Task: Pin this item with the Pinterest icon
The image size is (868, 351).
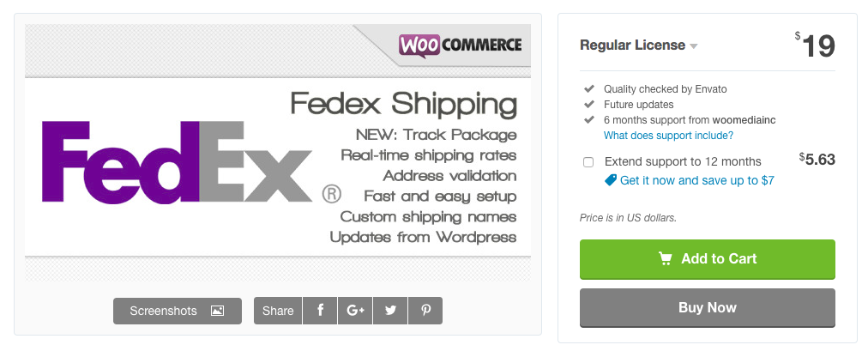Action: tap(425, 311)
